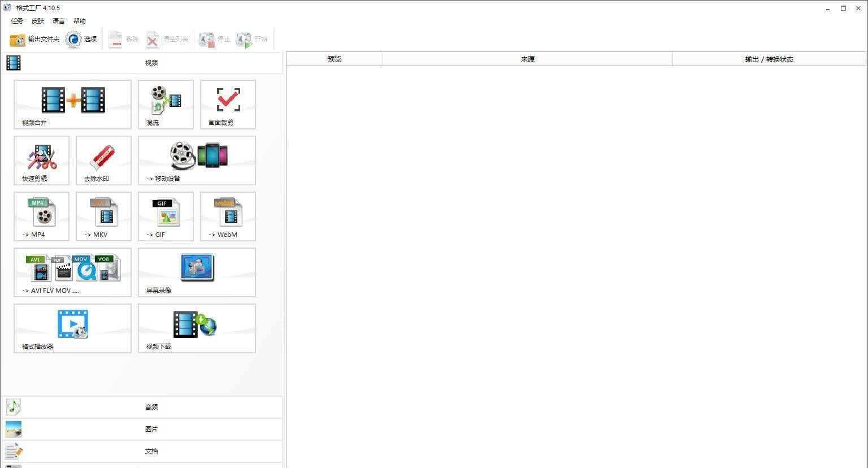The image size is (868, 468).
Task: Click the 来源 column header
Action: [x=527, y=59]
